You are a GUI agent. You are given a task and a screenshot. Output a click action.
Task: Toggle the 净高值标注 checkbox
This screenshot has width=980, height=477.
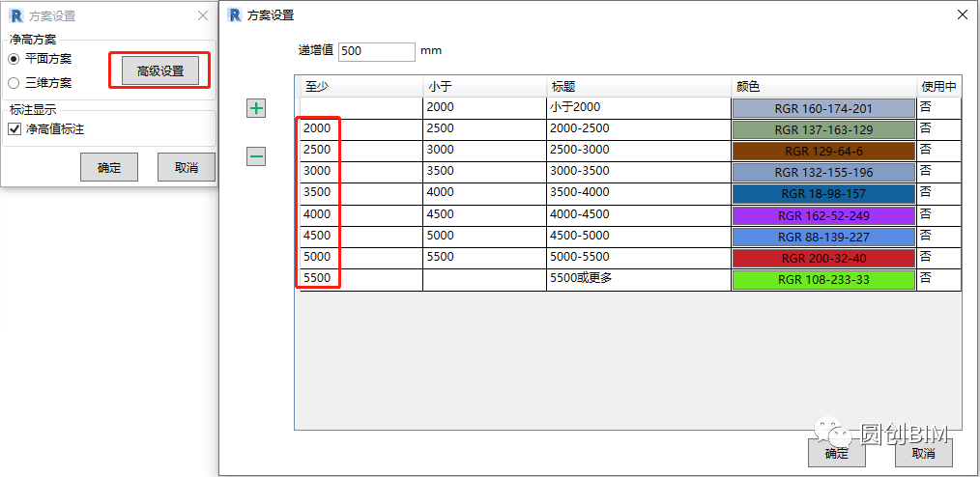click(x=14, y=129)
